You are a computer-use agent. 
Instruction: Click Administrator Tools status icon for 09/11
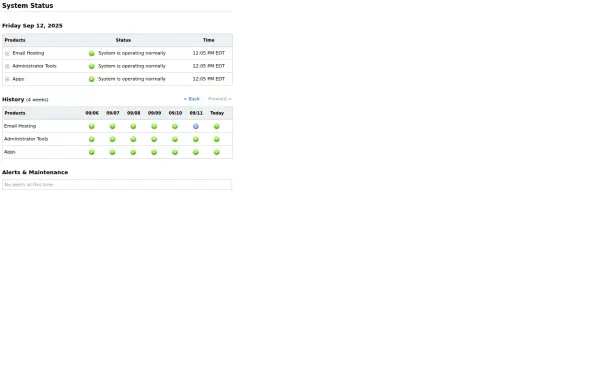(x=196, y=139)
